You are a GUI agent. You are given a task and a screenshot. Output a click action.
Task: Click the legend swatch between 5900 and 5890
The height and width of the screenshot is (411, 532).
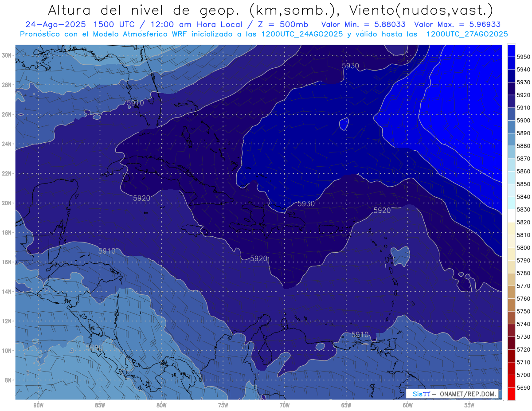click(x=511, y=127)
